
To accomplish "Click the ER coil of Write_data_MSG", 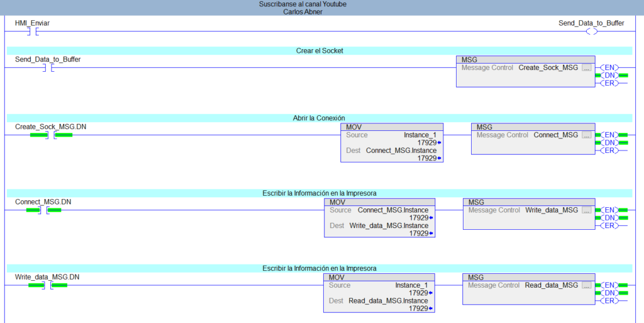I will [x=609, y=225].
